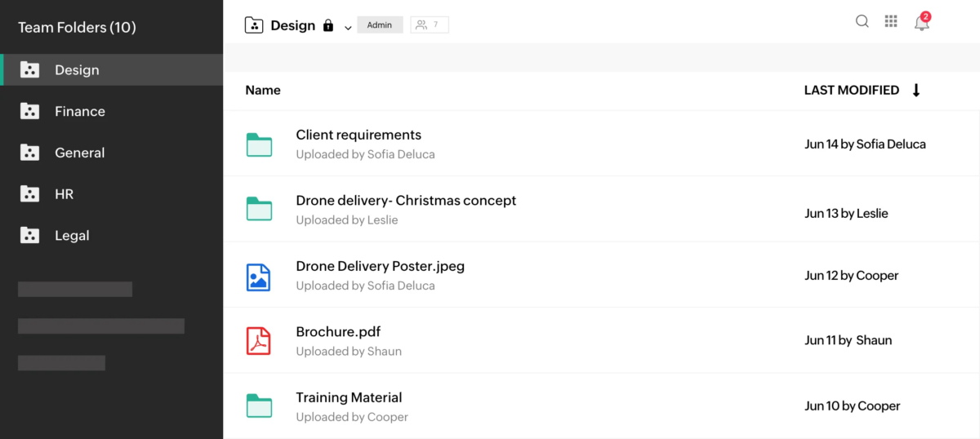Open the Legal team folder
This screenshot has height=439, width=980.
[x=71, y=236]
